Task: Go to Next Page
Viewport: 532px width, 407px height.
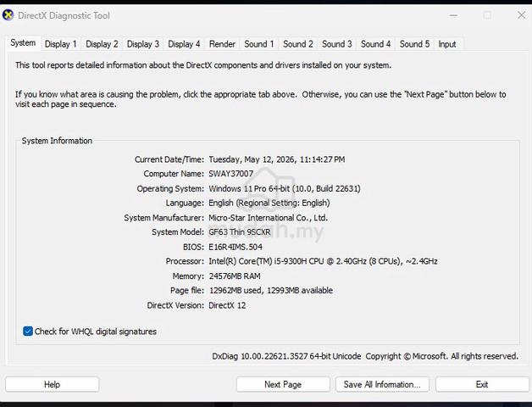Action: point(283,385)
